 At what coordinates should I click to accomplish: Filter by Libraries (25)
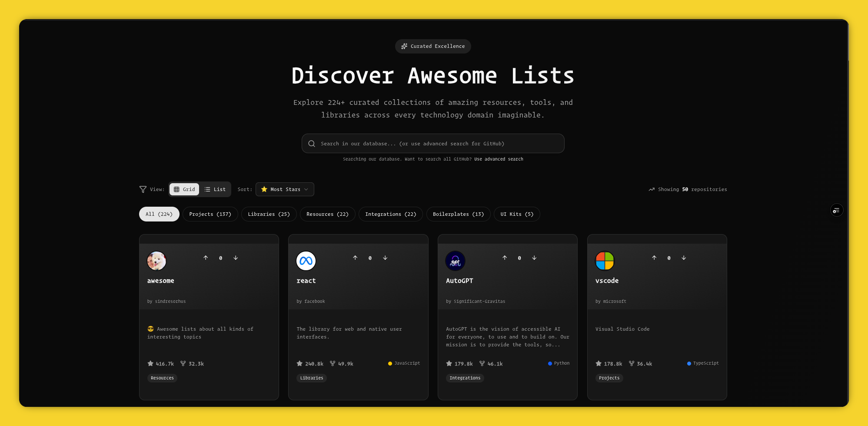[x=269, y=214]
